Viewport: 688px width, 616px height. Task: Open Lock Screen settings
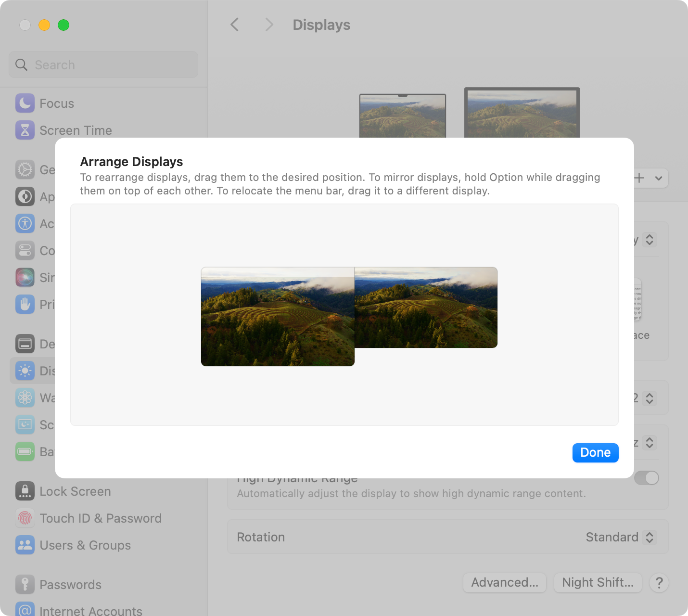[75, 491]
